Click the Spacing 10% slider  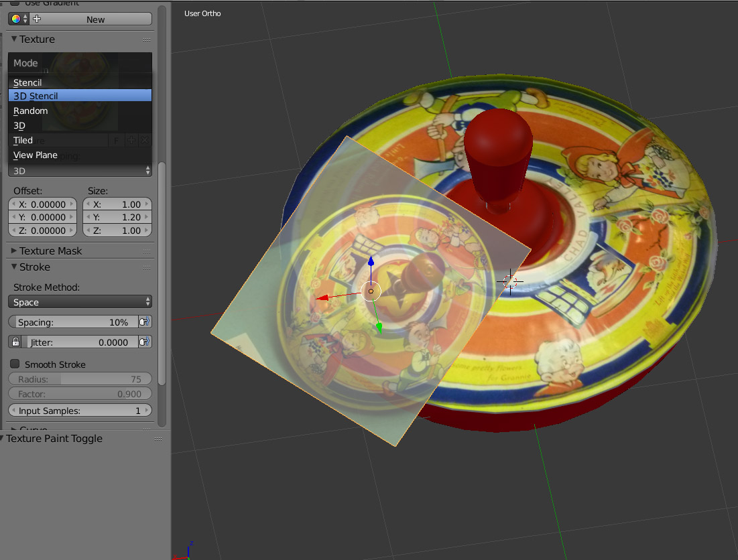pyautogui.click(x=74, y=322)
